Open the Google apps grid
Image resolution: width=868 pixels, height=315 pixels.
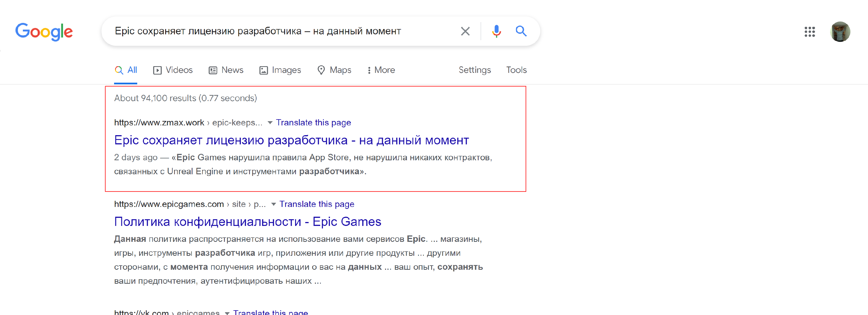coord(809,32)
